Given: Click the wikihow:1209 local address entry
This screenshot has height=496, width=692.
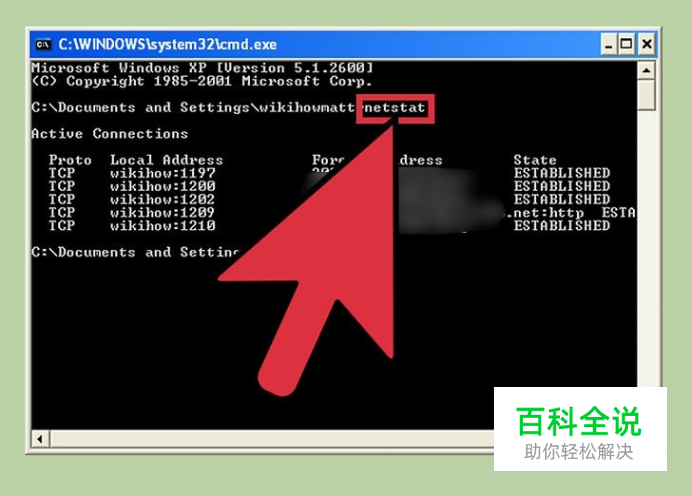Looking at the screenshot, I should [x=162, y=213].
